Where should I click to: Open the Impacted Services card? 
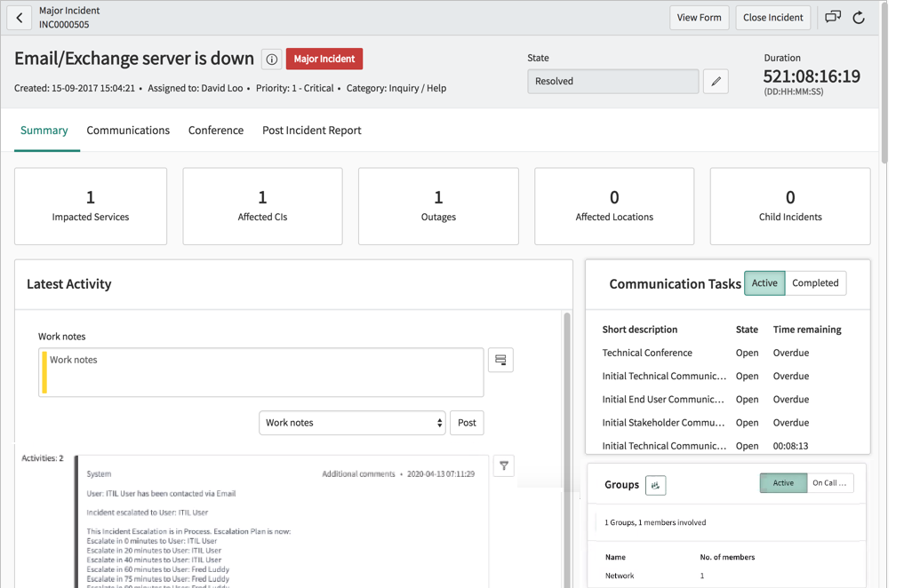point(91,206)
